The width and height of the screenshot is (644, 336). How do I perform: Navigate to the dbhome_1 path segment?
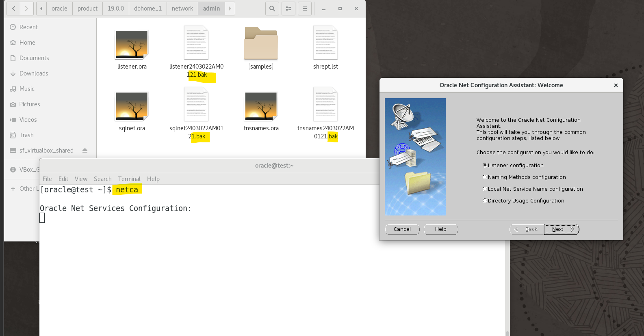[148, 9]
